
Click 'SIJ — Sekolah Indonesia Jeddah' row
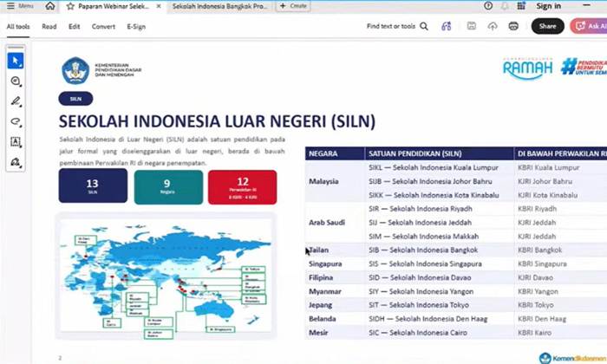(x=420, y=223)
